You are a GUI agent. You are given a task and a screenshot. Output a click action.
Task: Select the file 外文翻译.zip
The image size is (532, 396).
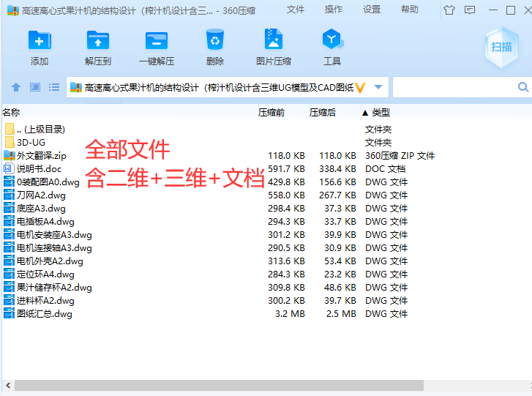click(x=42, y=156)
